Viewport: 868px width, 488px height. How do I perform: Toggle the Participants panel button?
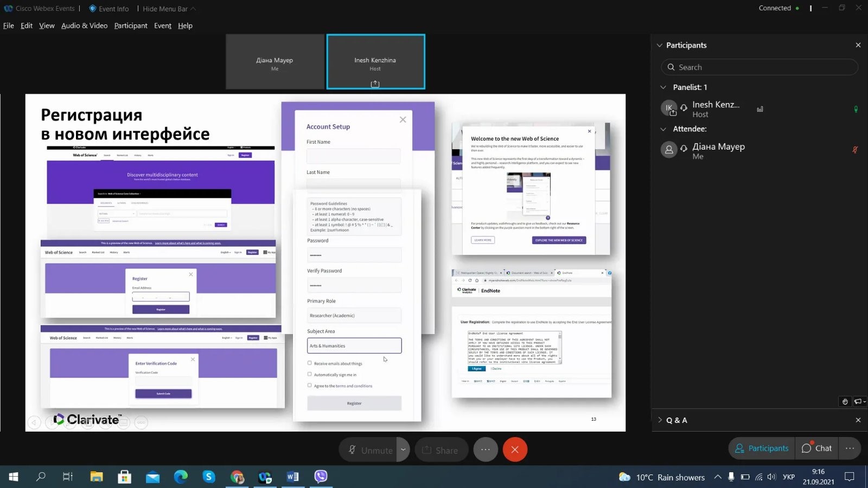coord(762,448)
